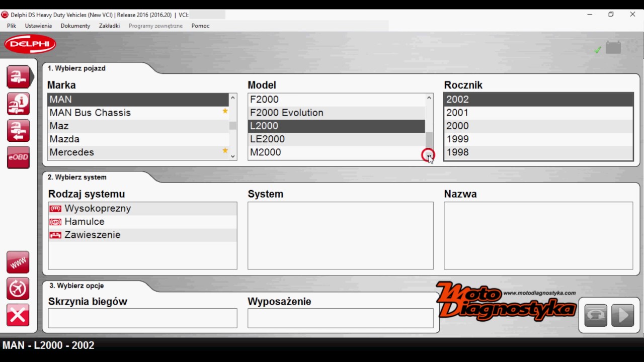Click the next arrow play button
The width and height of the screenshot is (644, 362).
point(622,315)
